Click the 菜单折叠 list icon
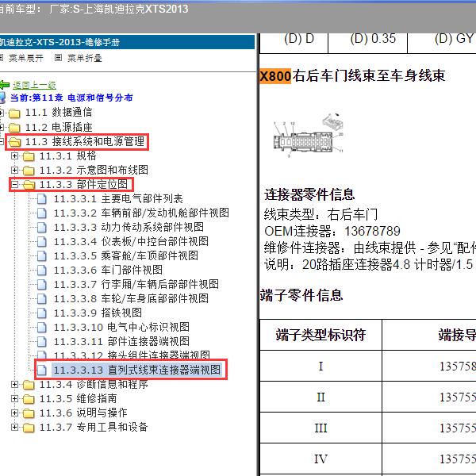This screenshot has width=476, height=476. 58,57
